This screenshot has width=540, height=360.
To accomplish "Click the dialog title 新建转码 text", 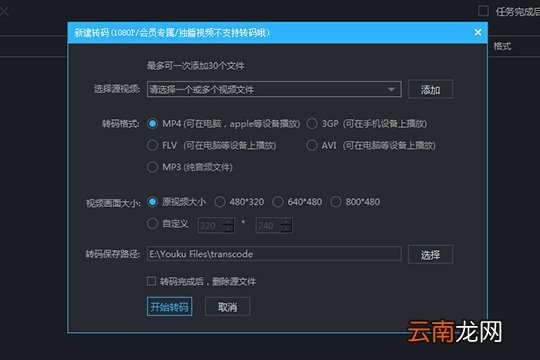I will coord(92,33).
